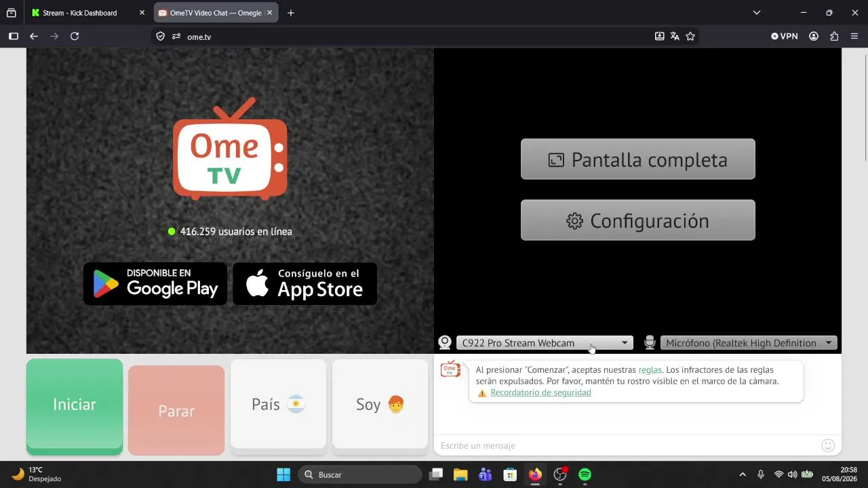This screenshot has height=488, width=868.
Task: Open the App Store download badge
Action: tap(305, 284)
